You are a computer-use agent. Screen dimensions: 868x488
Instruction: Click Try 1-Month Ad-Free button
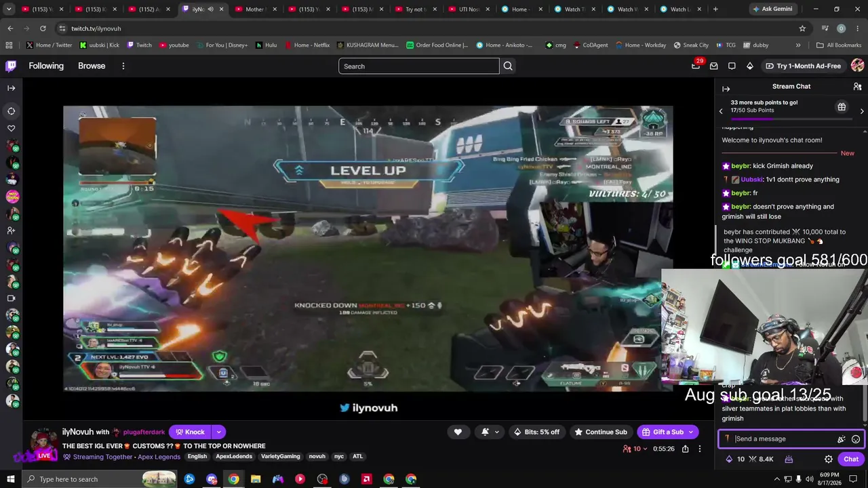pyautogui.click(x=804, y=66)
